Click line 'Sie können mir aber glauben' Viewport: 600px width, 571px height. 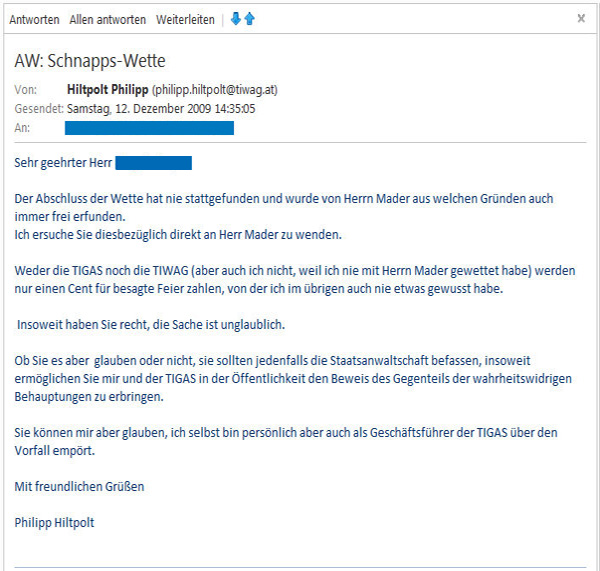tap(286, 432)
